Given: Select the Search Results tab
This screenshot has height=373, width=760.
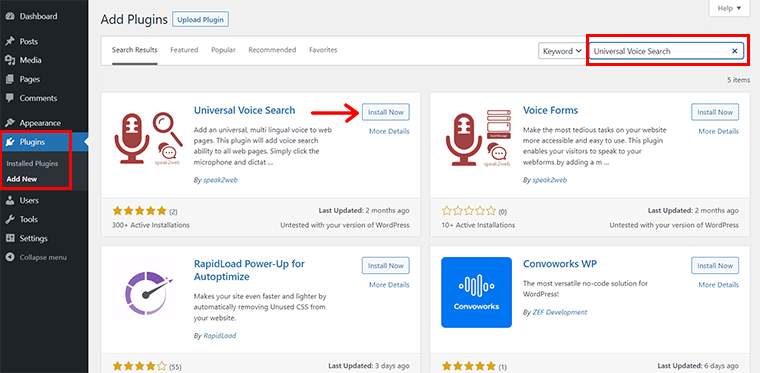Looking at the screenshot, I should [135, 50].
